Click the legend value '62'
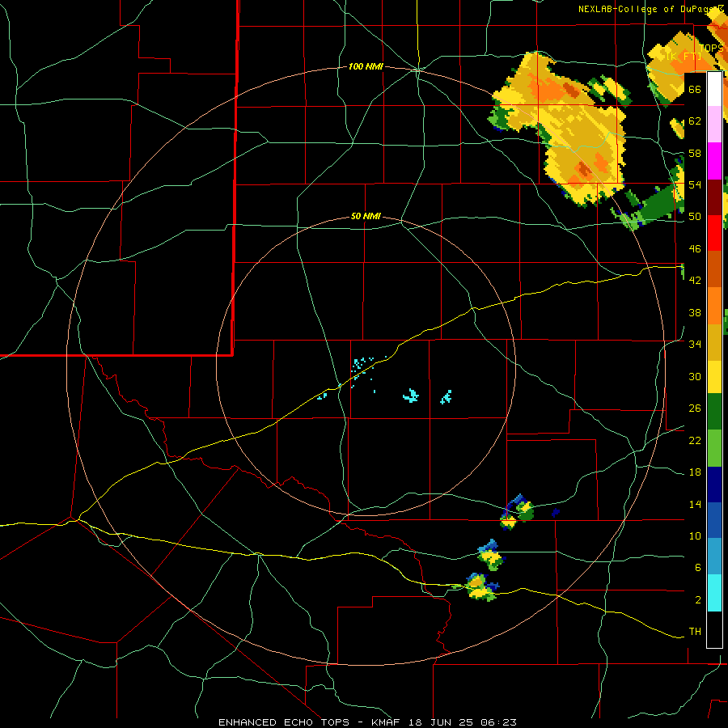This screenshot has height=728, width=728. [695, 121]
